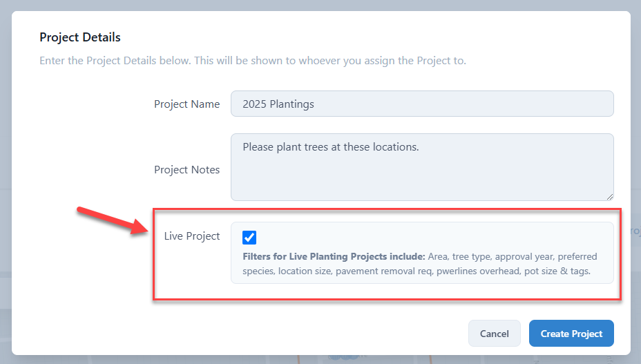Click the dimmed backdrop above the dialog
Image resolution: width=641 pixels, height=364 pixels.
click(320, 5)
